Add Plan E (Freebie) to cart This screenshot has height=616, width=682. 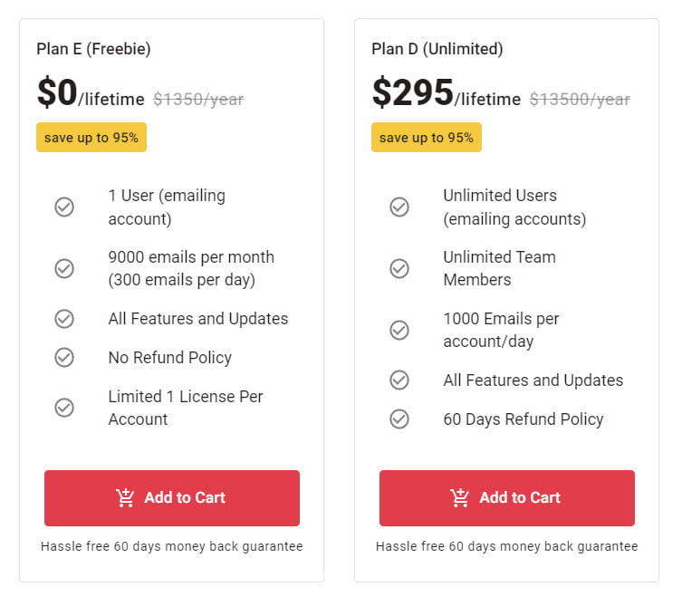point(172,497)
